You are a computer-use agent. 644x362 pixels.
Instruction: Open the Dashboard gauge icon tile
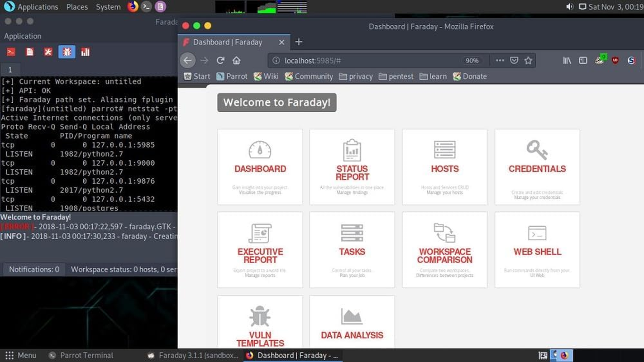[260, 150]
